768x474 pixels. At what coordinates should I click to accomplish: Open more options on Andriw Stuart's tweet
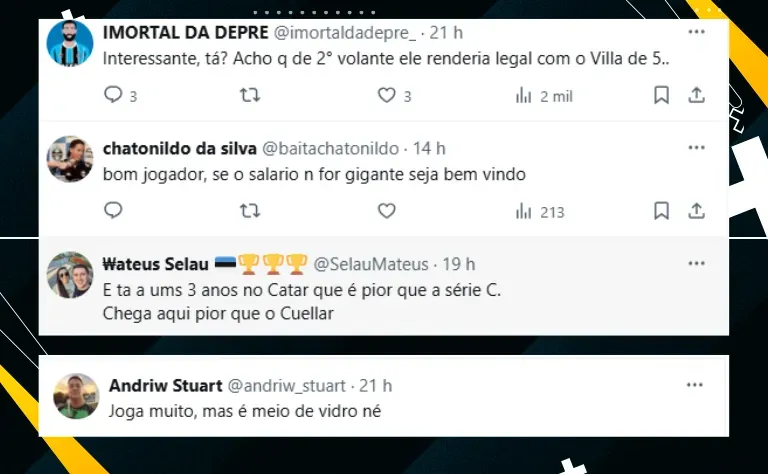pyautogui.click(x=695, y=385)
